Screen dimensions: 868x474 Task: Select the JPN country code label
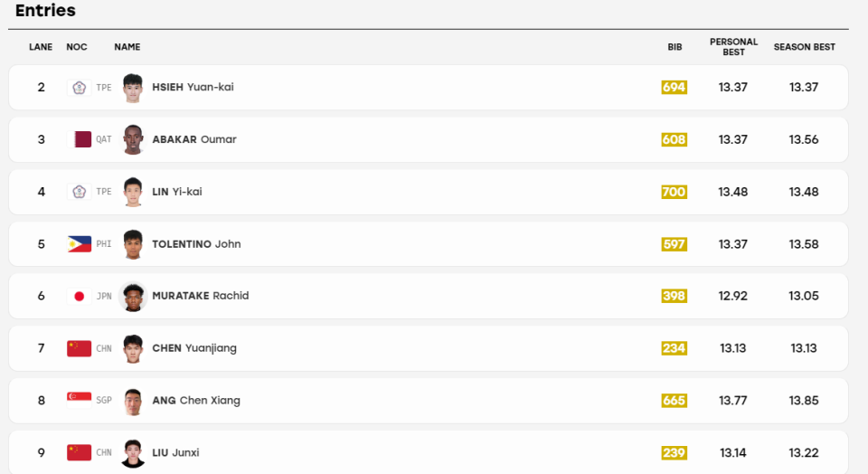tap(104, 297)
